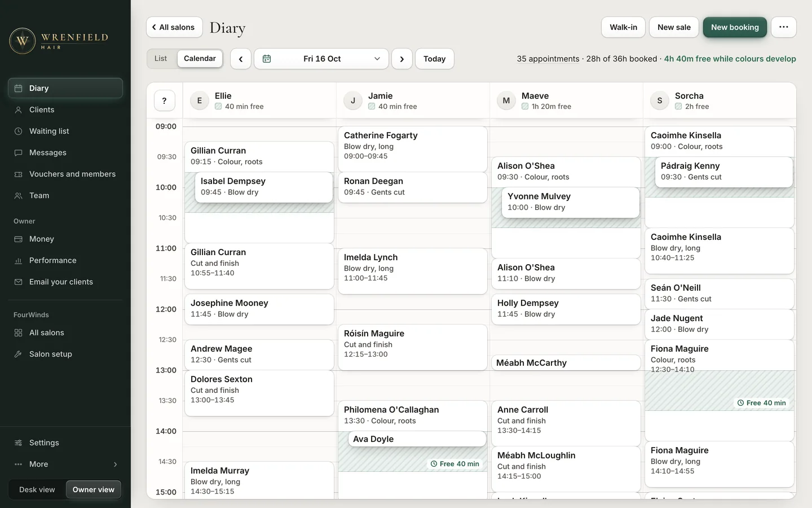The width and height of the screenshot is (812, 508).
Task: Open Ronan Deegan's 09:45 gents cut
Action: click(413, 187)
